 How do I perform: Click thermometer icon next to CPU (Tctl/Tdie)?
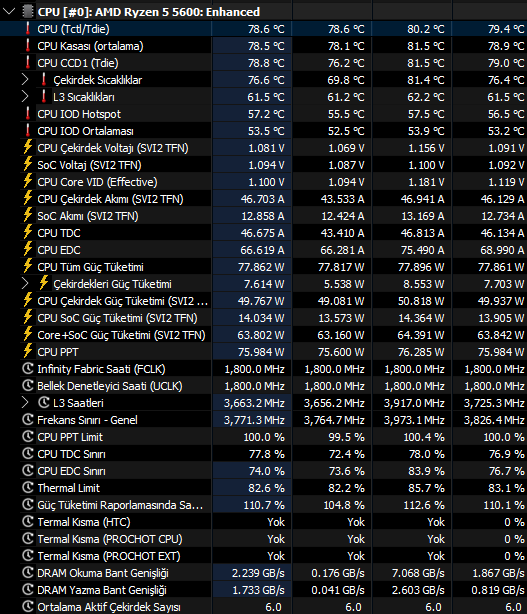(x=27, y=29)
